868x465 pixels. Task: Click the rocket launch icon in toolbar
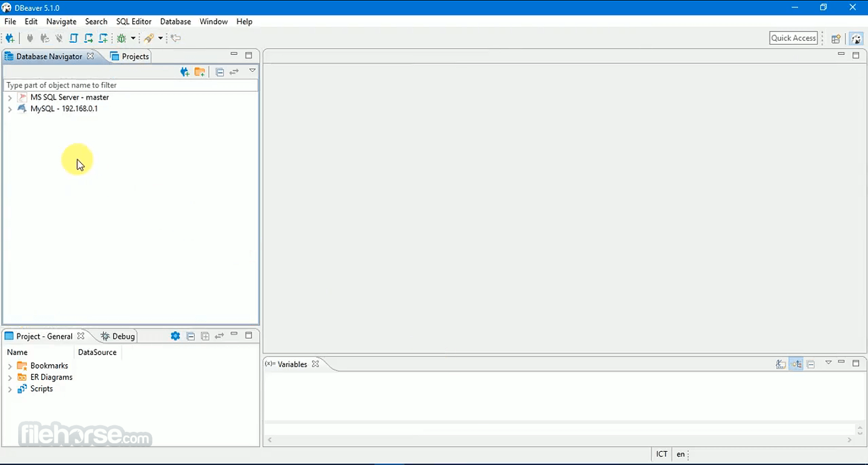click(x=148, y=38)
